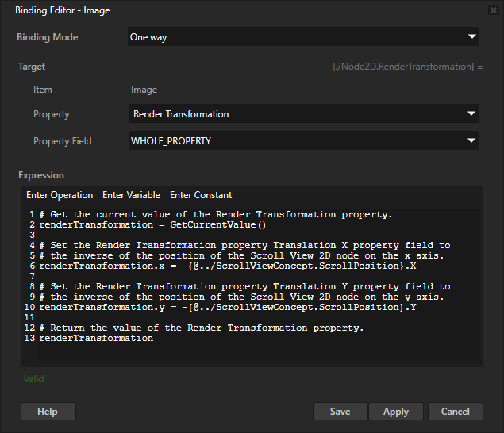Click final line 13 returning renderTransformation
504x433 pixels.
pyautogui.click(x=95, y=339)
